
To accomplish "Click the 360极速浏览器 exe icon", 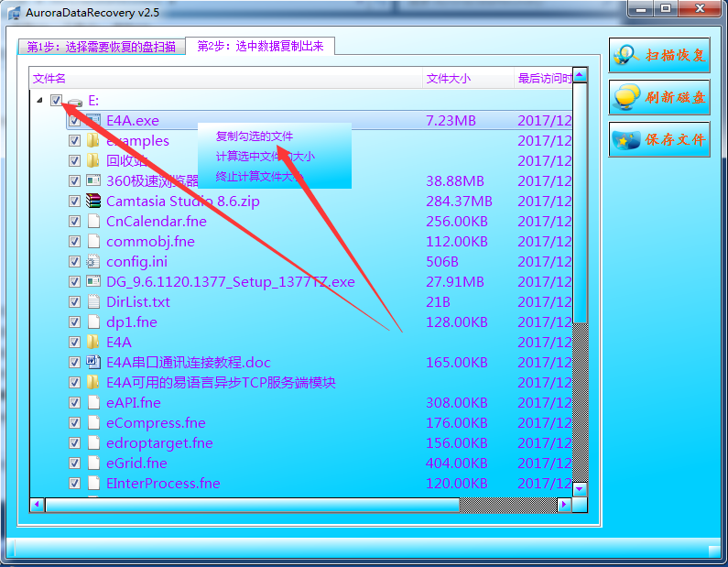I will pyautogui.click(x=93, y=180).
